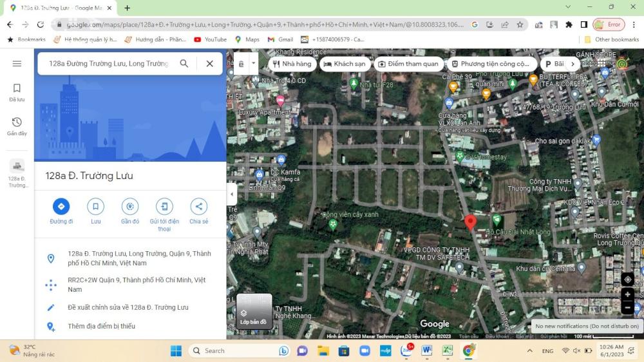Screen dimensions: 644x362
Task: Open the hamburger main menu
Action: (17, 64)
